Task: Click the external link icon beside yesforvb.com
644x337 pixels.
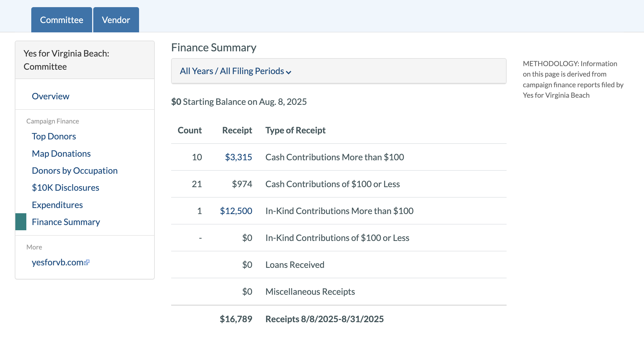Action: (x=87, y=262)
